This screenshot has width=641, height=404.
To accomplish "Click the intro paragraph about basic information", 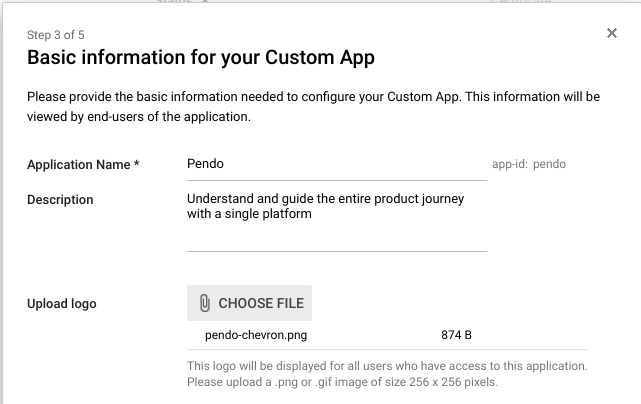I will click(x=314, y=107).
